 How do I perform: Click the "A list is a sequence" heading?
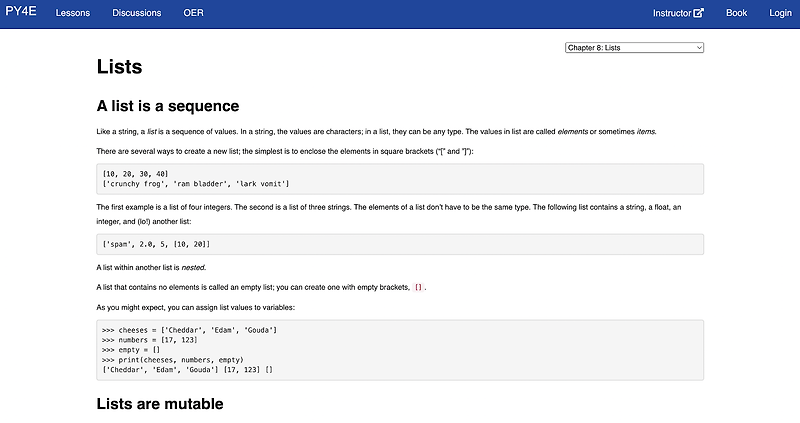[x=167, y=106]
